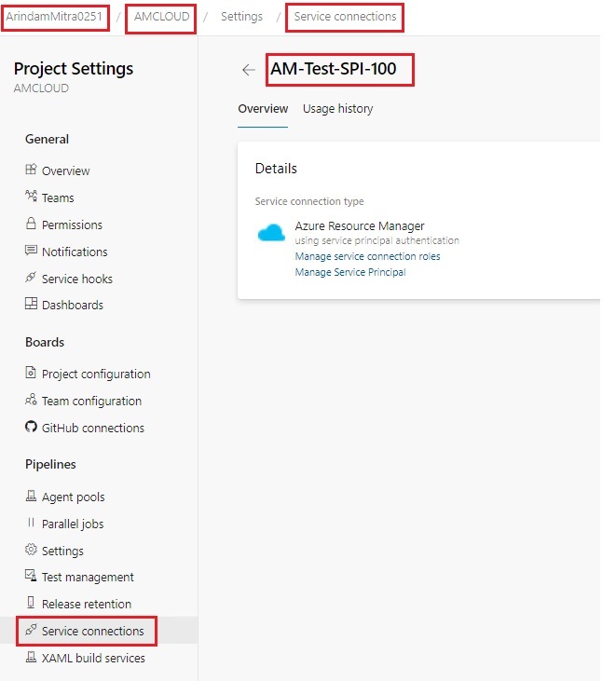Switch to the Usage history tab
The image size is (616, 681).
(x=338, y=109)
